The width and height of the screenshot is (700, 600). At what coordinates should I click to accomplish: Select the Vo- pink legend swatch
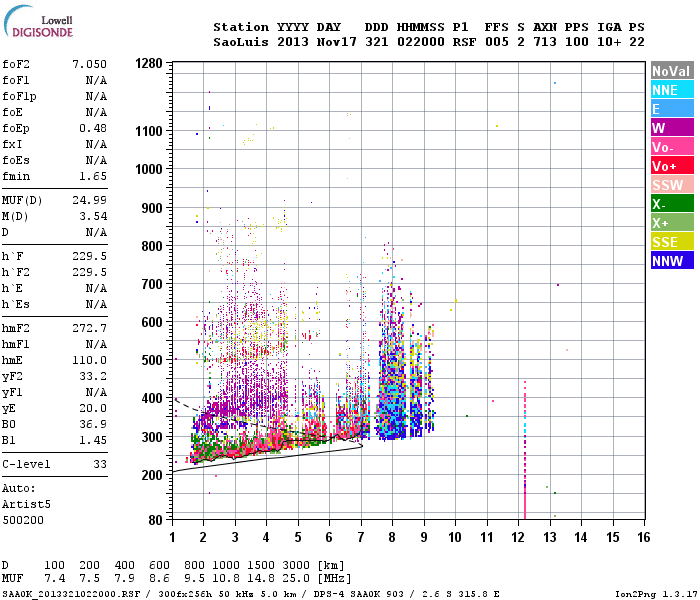[672, 147]
